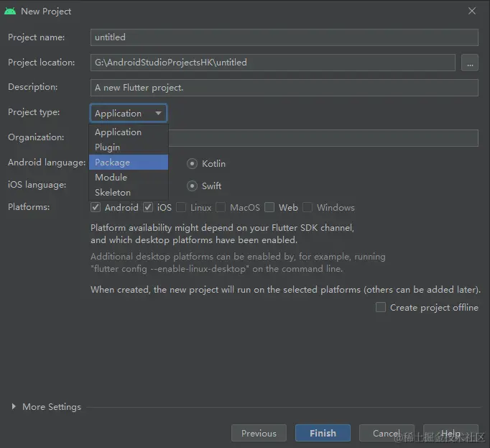Toggle the Linux platform checkbox
The height and width of the screenshot is (448, 490).
[181, 207]
